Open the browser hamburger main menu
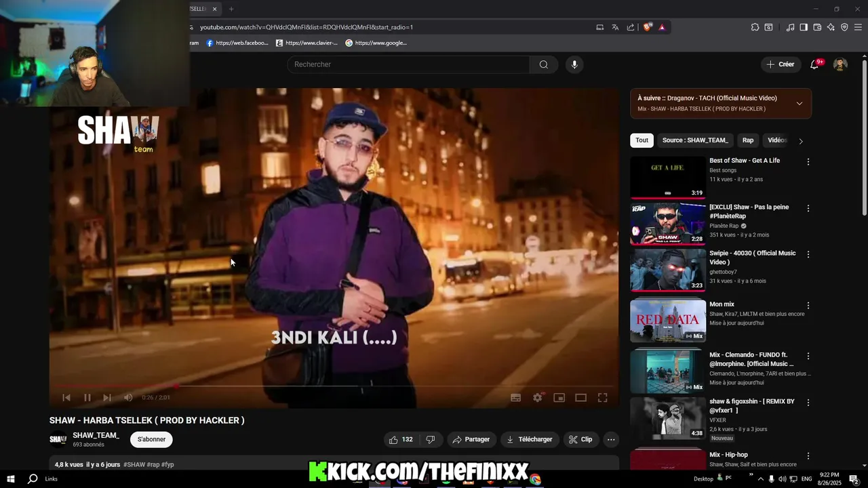Image resolution: width=868 pixels, height=488 pixels. click(x=859, y=27)
